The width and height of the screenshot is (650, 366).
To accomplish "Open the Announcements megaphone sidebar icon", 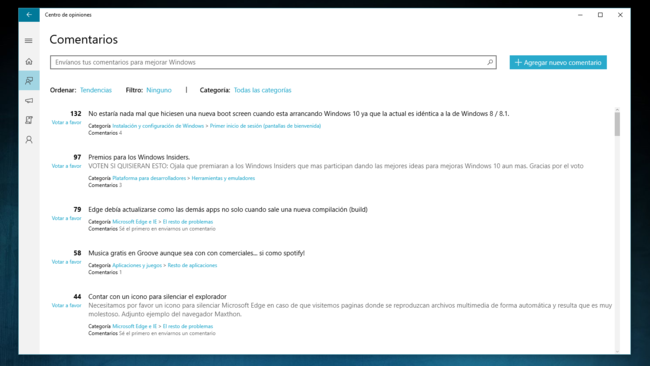I will (x=29, y=100).
